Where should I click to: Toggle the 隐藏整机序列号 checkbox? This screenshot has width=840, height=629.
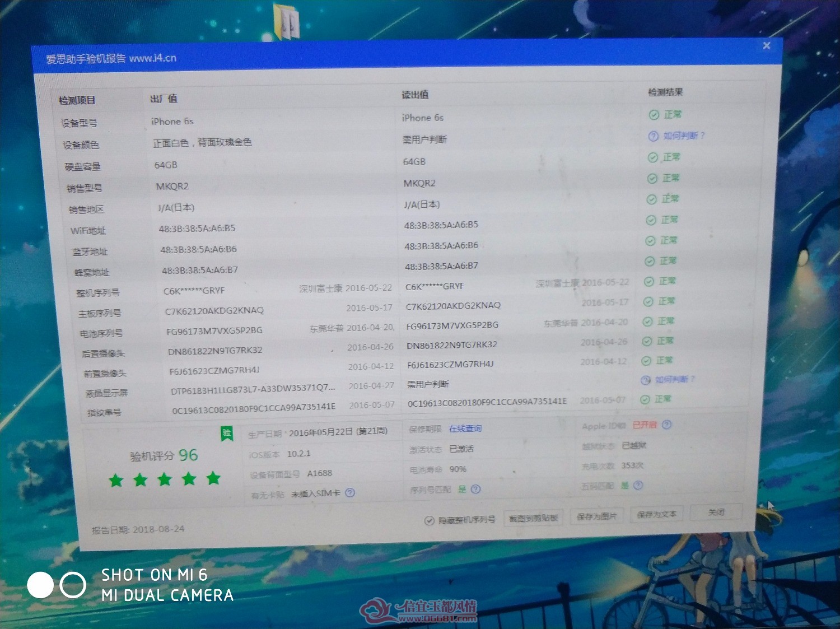[430, 520]
